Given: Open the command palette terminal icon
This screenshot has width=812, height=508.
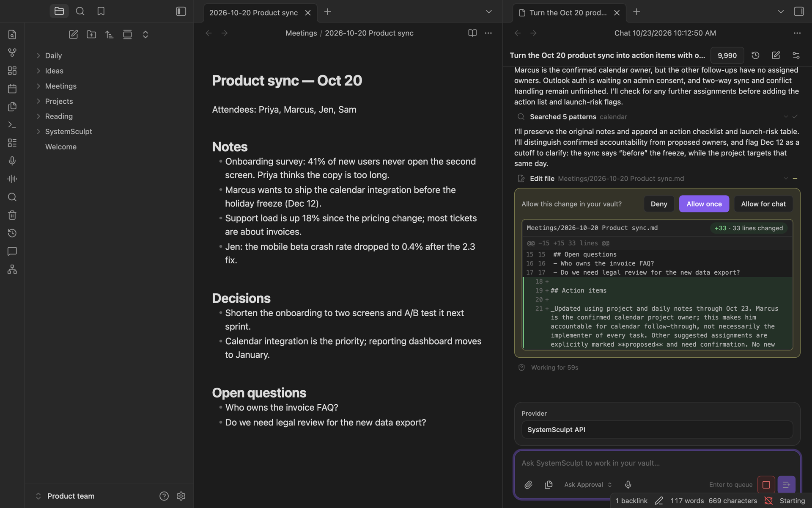Looking at the screenshot, I should tap(12, 125).
